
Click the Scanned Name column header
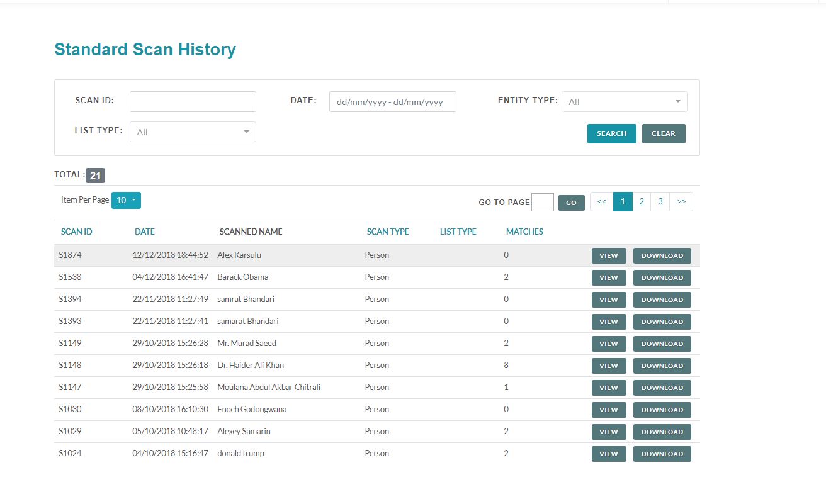251,232
